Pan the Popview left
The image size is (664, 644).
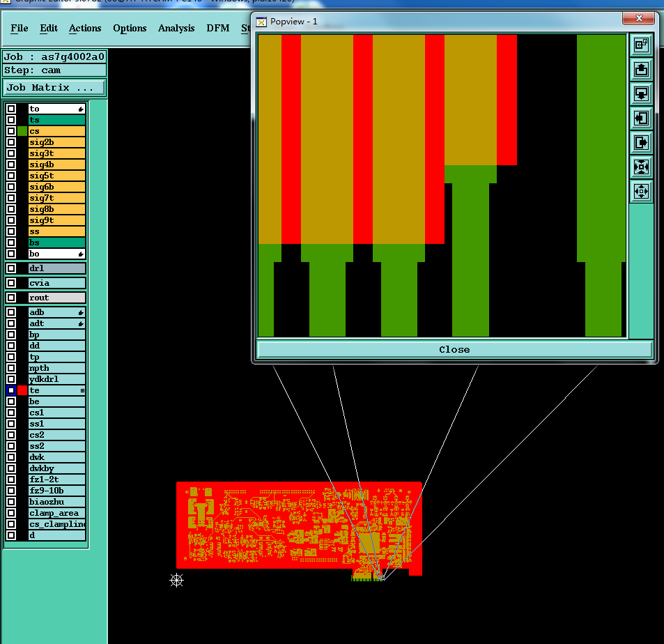[x=641, y=118]
